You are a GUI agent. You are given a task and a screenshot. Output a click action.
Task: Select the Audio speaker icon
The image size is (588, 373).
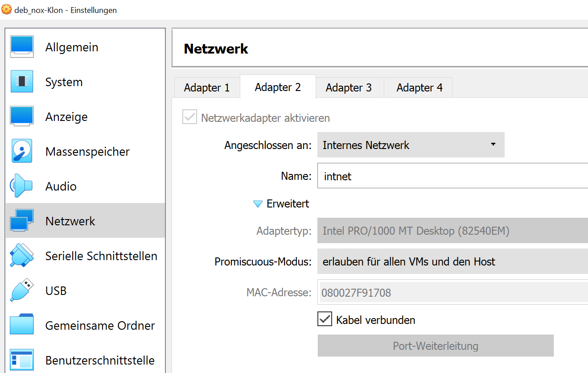[22, 186]
